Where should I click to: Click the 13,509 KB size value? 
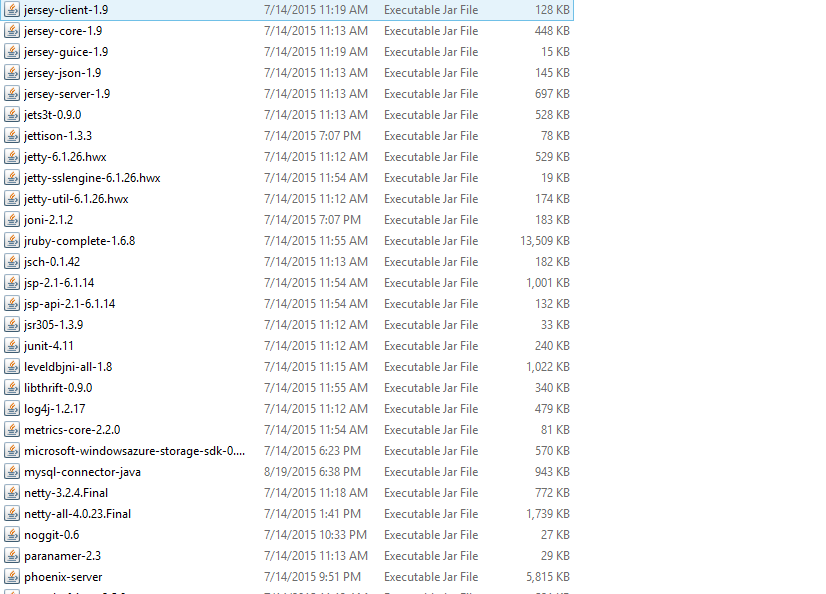(545, 241)
